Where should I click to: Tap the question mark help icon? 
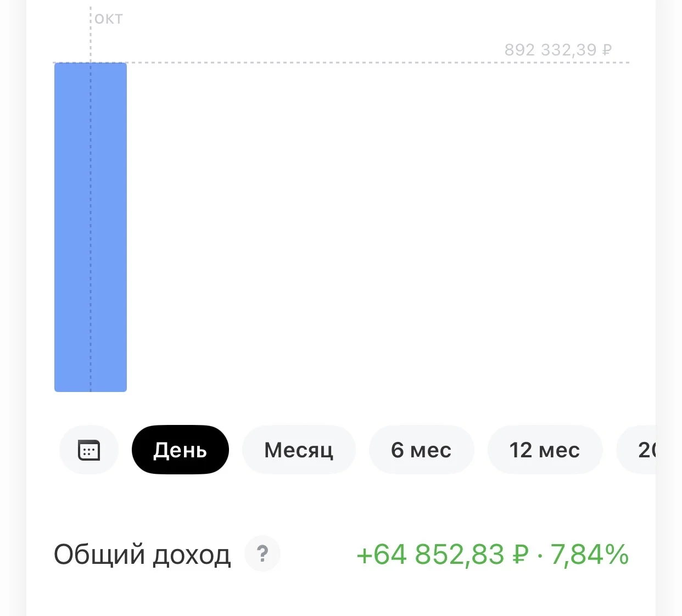(262, 553)
